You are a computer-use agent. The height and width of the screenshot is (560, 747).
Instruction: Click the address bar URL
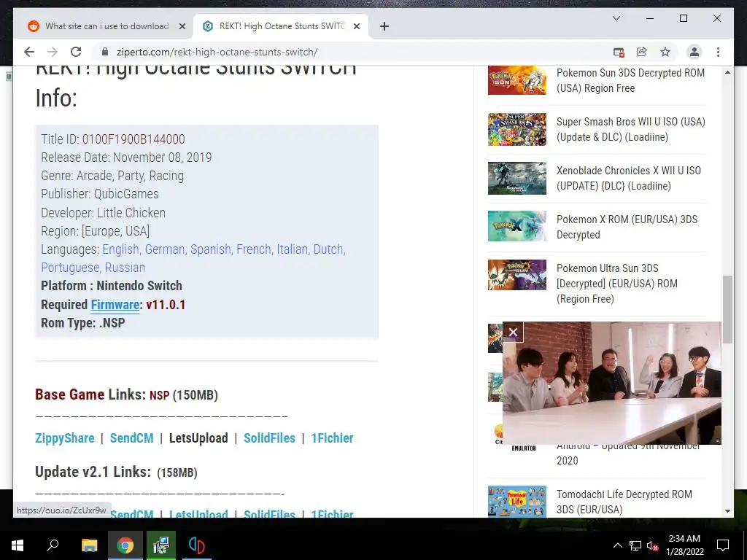(217, 52)
